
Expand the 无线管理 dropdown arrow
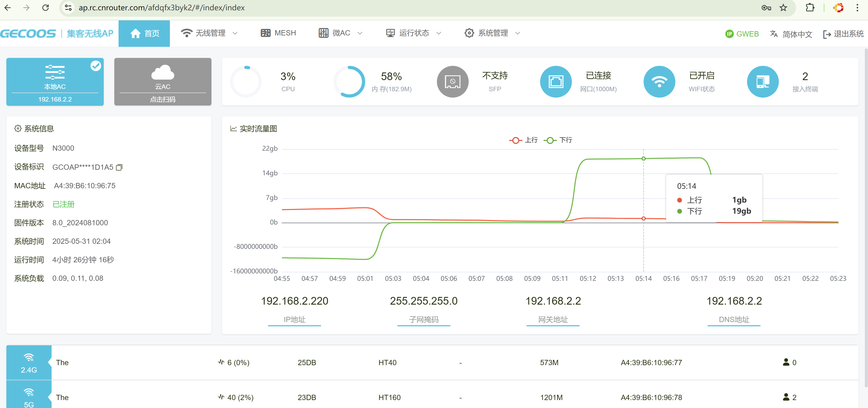(x=235, y=33)
